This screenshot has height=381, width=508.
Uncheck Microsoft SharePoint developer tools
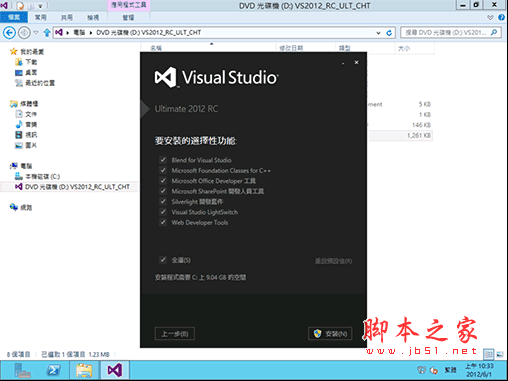163,191
